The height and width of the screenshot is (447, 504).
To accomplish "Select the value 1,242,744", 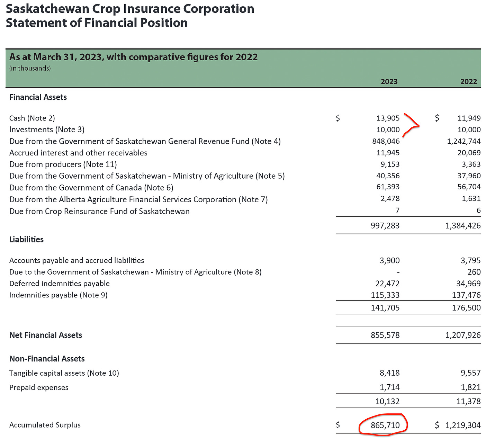I will click(x=463, y=141).
